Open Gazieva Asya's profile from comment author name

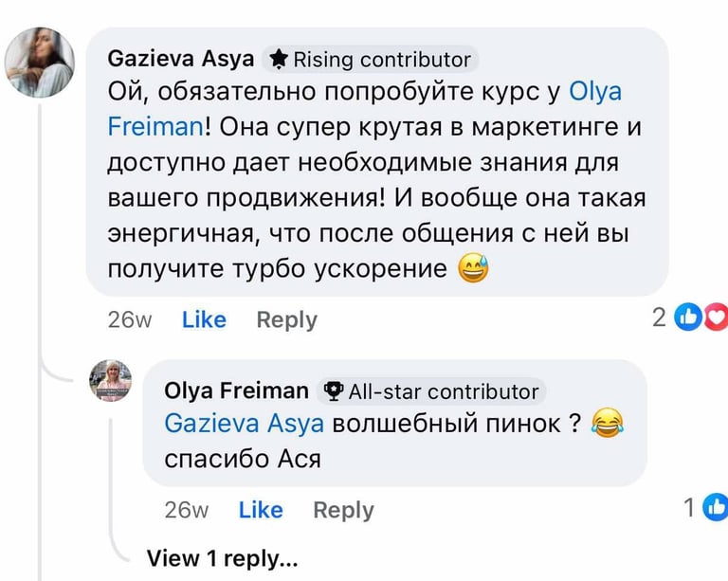pos(180,59)
